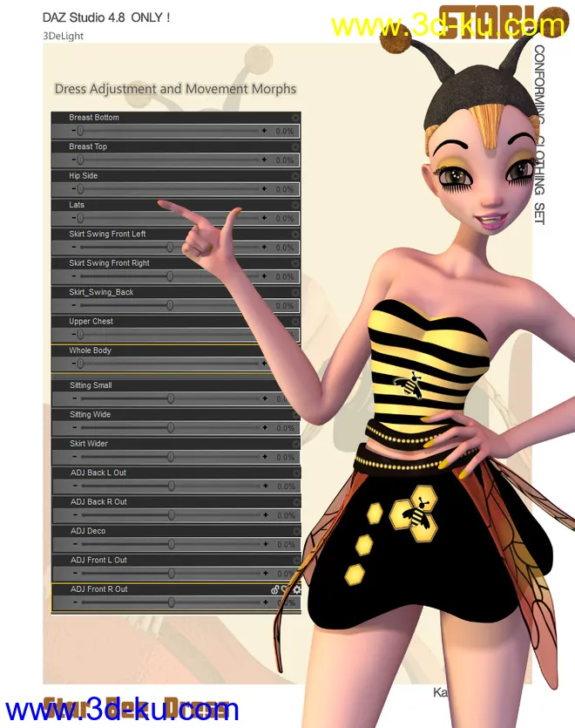Click the plus icon for Sitting Small
Screen dimensions: 575x728
265,398
